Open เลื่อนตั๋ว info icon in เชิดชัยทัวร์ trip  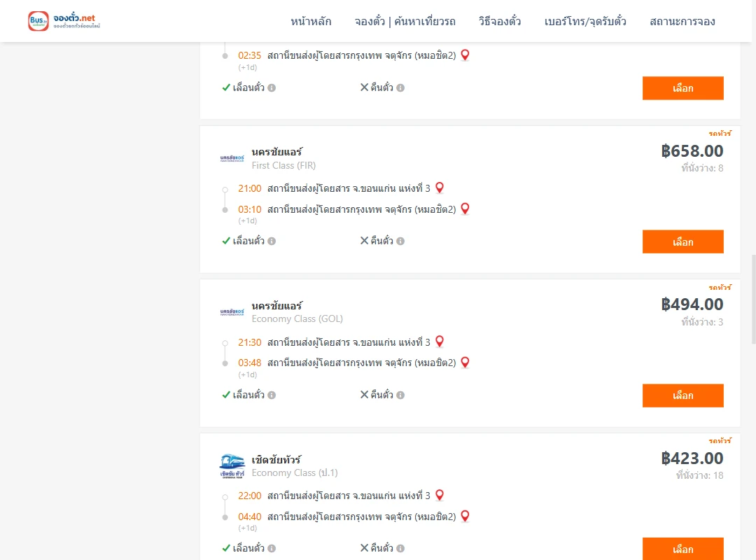tap(272, 548)
